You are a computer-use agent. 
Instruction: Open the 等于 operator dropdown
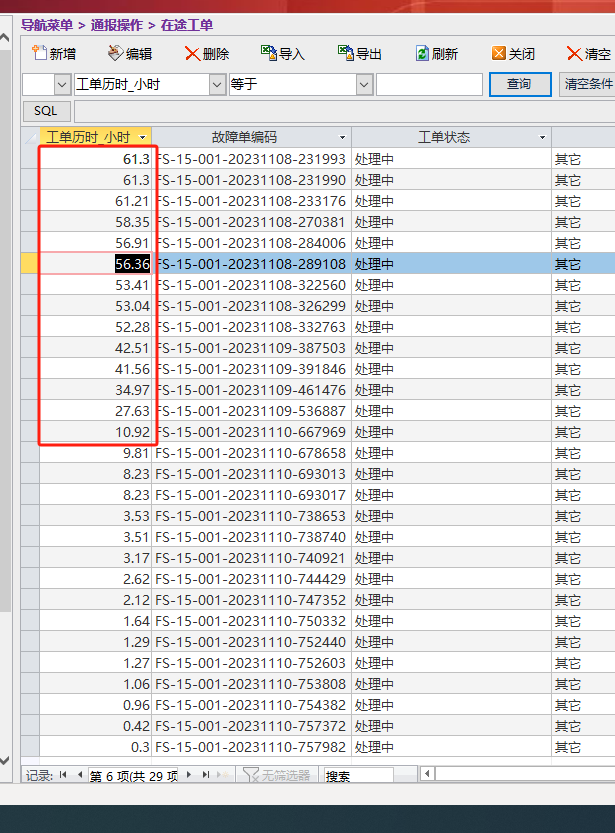tap(364, 84)
